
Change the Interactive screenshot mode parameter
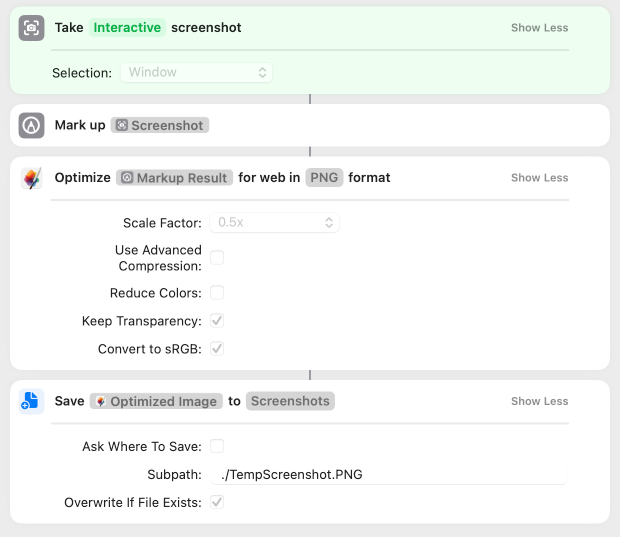click(x=127, y=28)
